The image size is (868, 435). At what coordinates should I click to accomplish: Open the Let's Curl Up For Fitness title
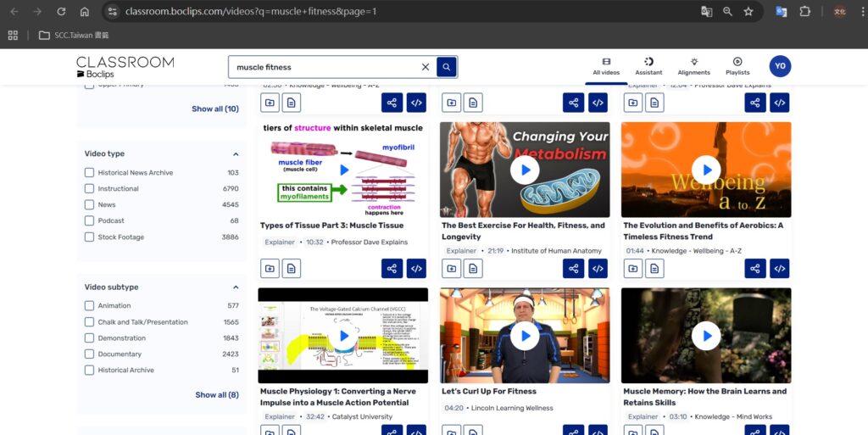click(x=489, y=392)
